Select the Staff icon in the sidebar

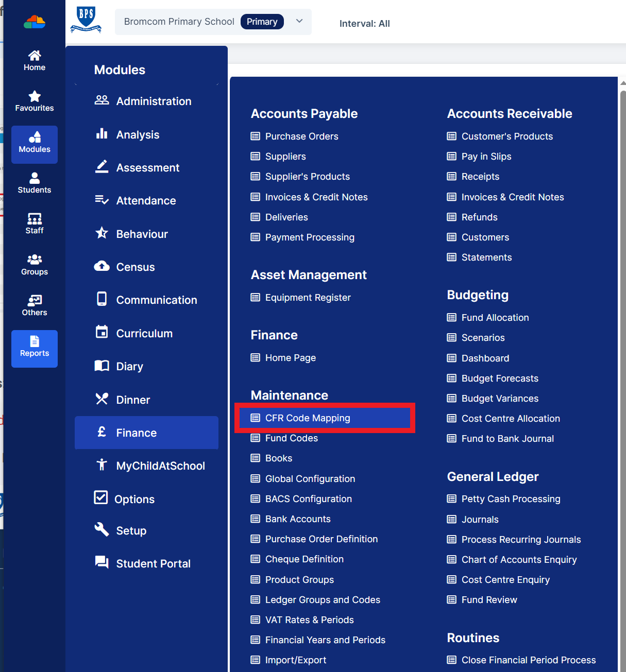pyautogui.click(x=34, y=223)
